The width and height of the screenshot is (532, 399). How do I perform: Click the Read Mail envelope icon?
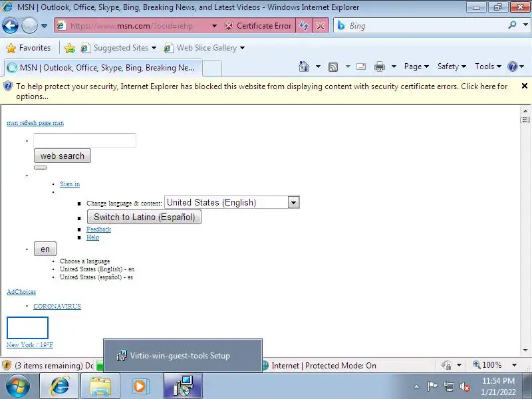pyautogui.click(x=361, y=66)
